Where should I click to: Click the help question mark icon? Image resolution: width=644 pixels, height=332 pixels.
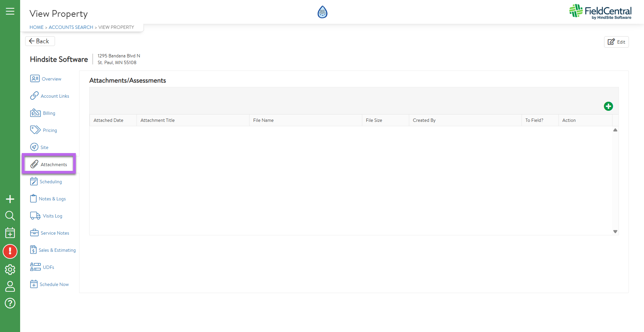point(10,303)
